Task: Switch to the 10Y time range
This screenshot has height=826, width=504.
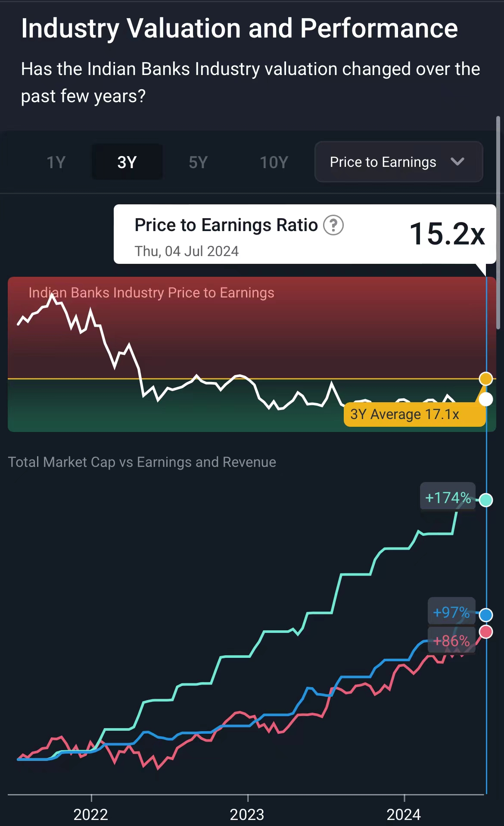Action: pos(274,163)
